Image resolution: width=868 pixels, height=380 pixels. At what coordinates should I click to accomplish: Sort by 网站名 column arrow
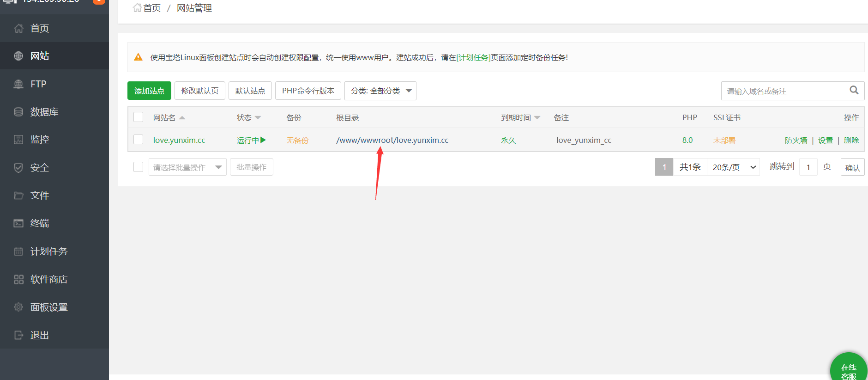coord(182,118)
